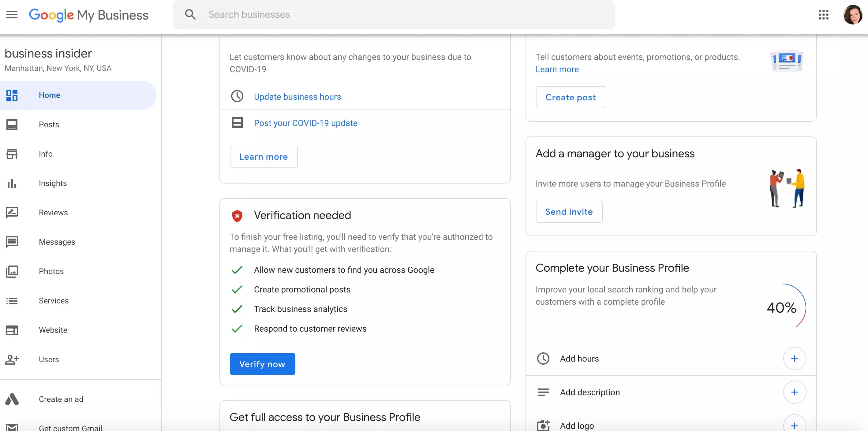
Task: Click the clock icon beside Update business hours
Action: (x=237, y=96)
